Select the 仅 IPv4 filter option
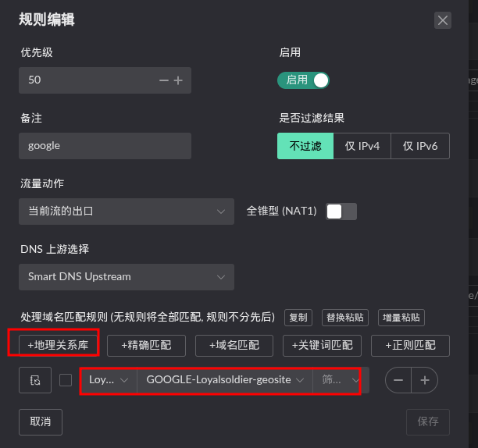Viewport: 478px width, 448px height. point(362,146)
